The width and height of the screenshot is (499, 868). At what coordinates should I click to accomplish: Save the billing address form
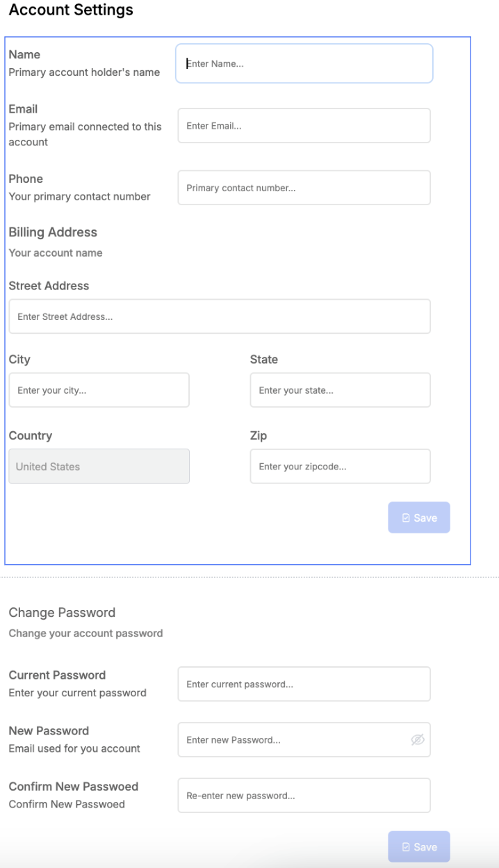click(x=419, y=517)
